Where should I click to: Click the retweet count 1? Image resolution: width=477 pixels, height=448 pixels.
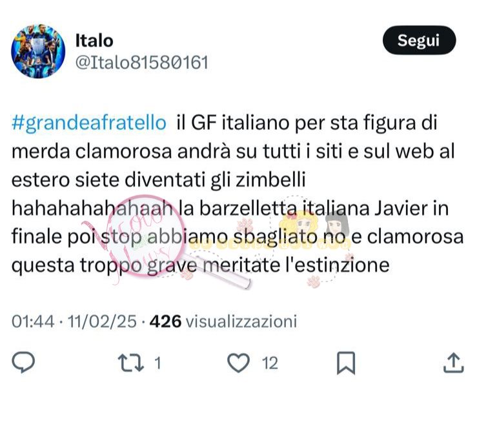click(x=157, y=363)
